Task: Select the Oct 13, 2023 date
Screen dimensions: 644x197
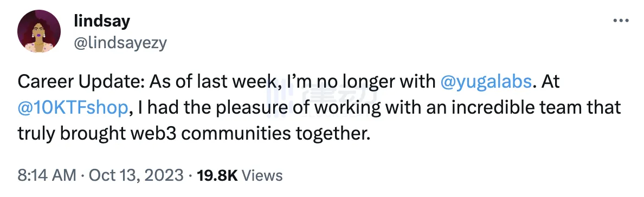Action: pyautogui.click(x=136, y=175)
